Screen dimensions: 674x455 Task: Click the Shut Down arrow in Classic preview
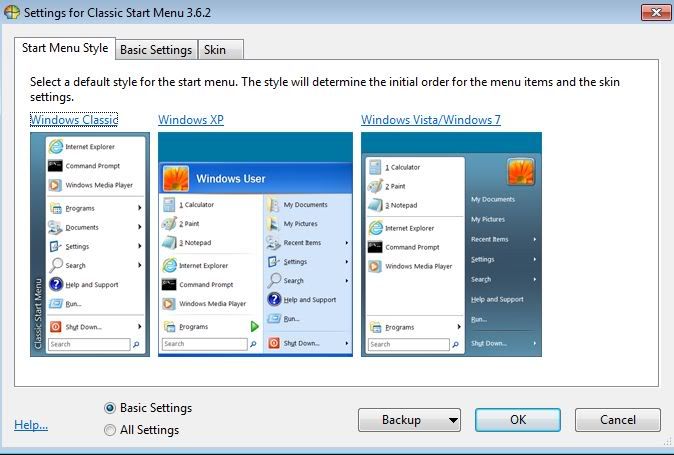[x=139, y=327]
